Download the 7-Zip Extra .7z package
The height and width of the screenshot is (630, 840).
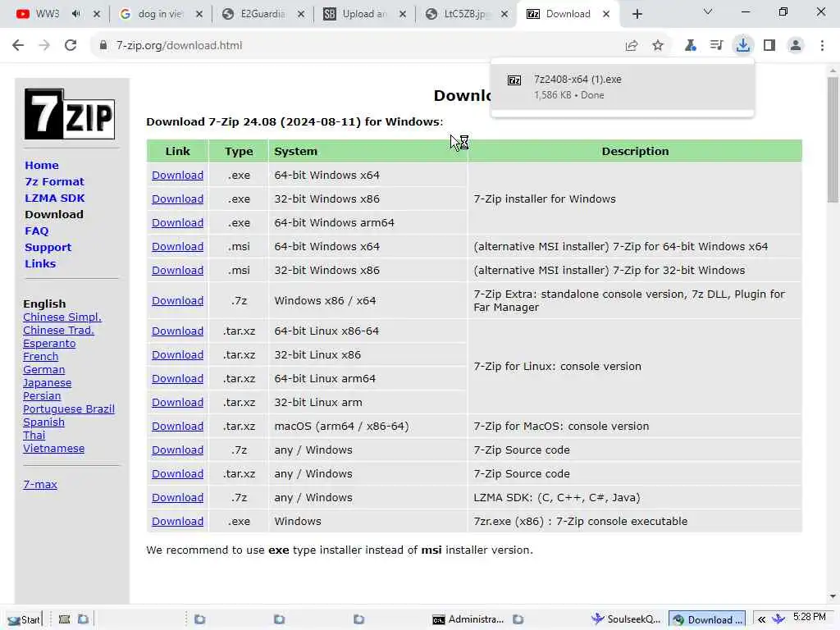tap(177, 300)
